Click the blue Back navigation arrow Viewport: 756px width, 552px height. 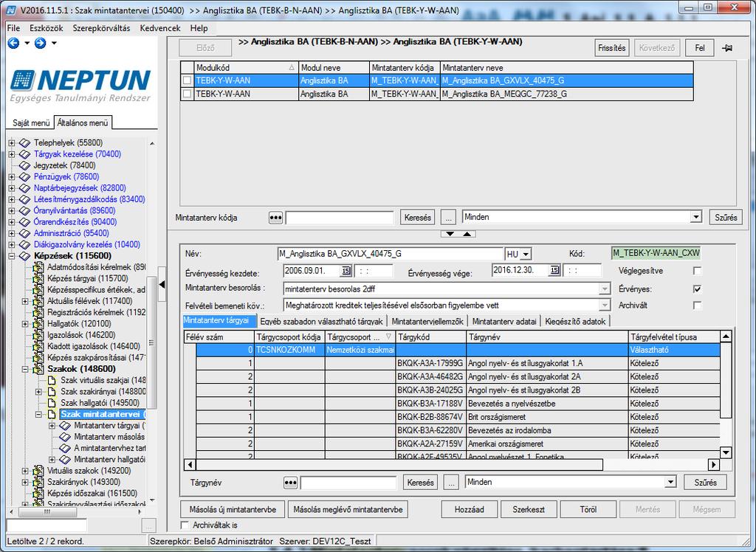(13, 44)
